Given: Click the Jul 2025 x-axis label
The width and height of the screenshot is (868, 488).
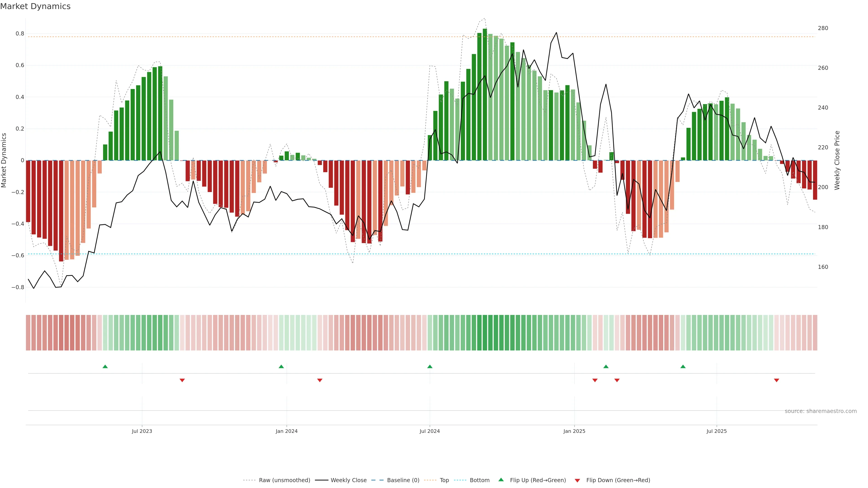Looking at the screenshot, I should 716,431.
